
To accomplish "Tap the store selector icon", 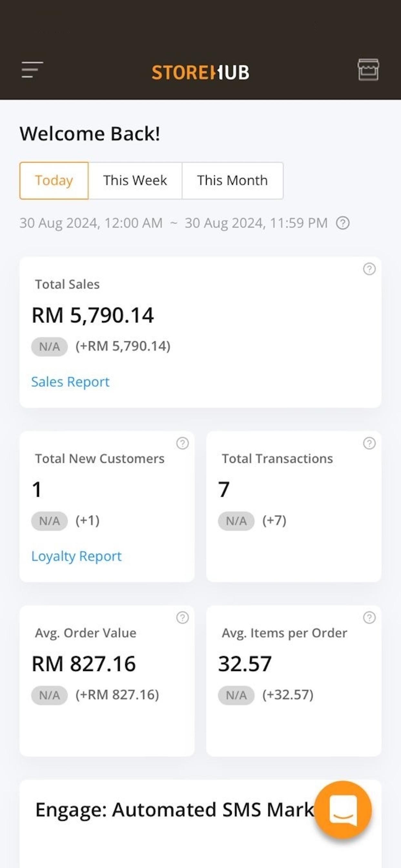I will [x=368, y=70].
